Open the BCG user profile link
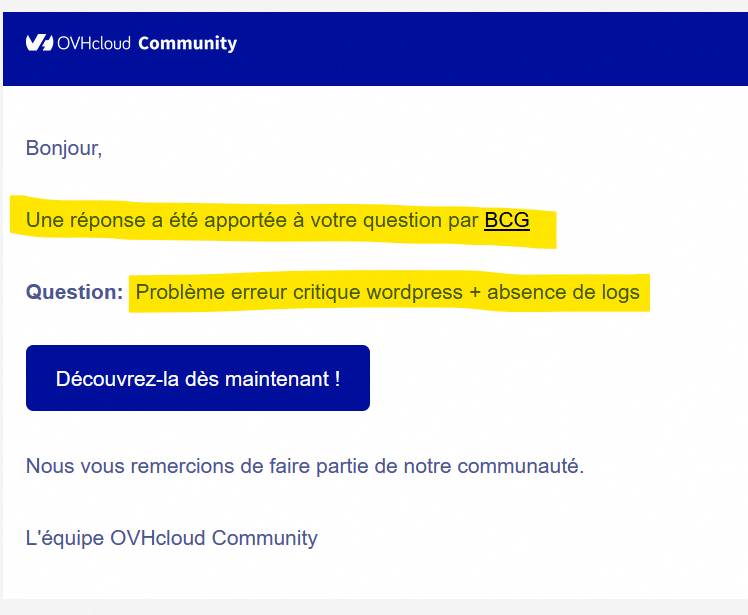The height and width of the screenshot is (615, 748). pyautogui.click(x=506, y=220)
